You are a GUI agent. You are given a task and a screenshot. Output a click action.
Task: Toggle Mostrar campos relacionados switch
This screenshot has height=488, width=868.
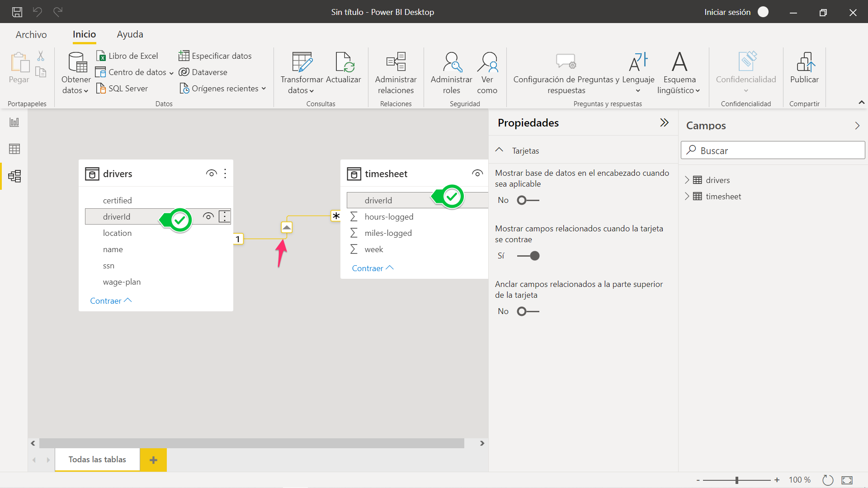[528, 256]
